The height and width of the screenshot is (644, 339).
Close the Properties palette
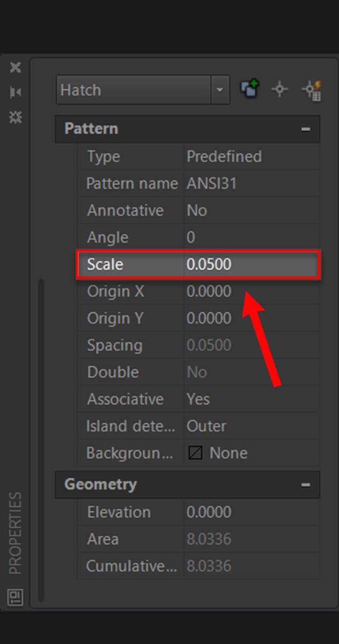[x=16, y=68]
